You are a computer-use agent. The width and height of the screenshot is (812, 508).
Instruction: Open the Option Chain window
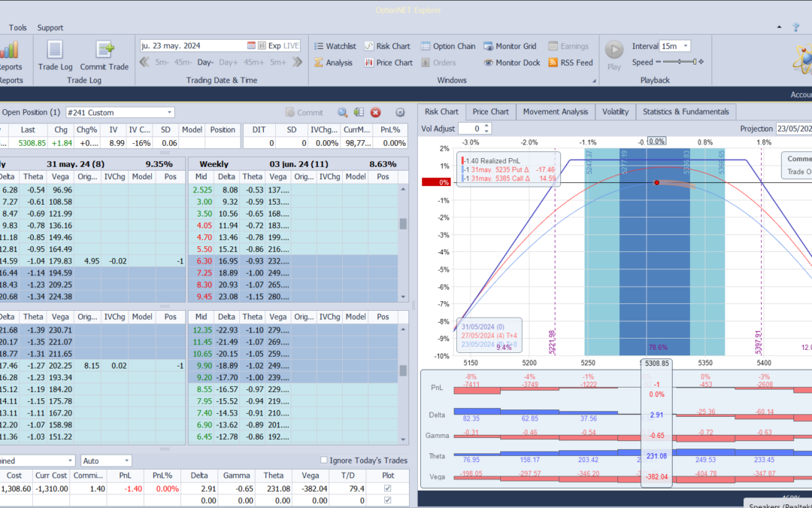coord(448,46)
